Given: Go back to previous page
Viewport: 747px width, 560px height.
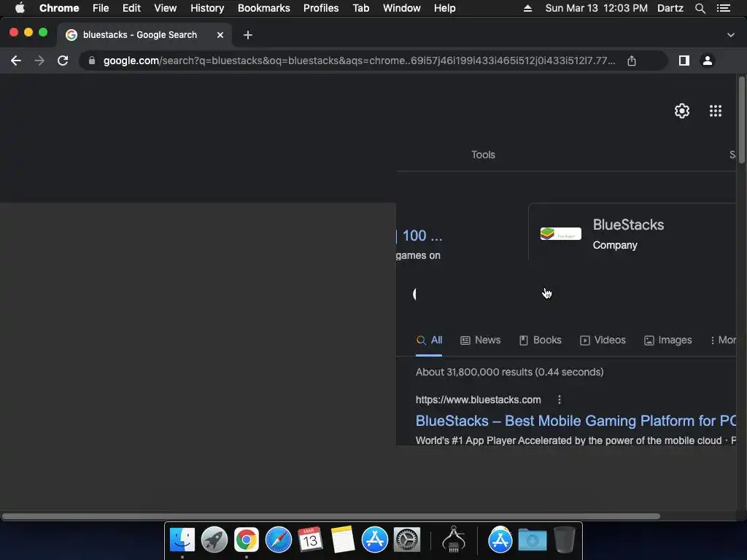Looking at the screenshot, I should tap(16, 61).
